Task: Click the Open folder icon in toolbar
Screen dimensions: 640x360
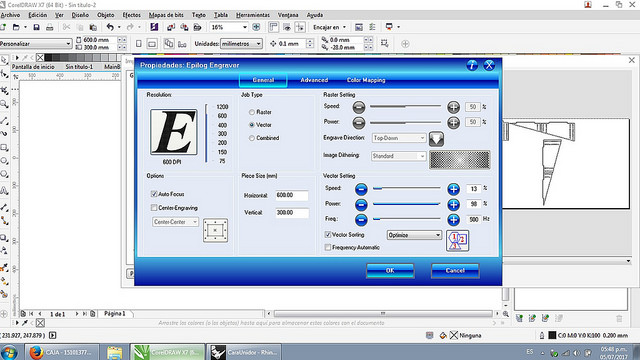Action: (16, 27)
